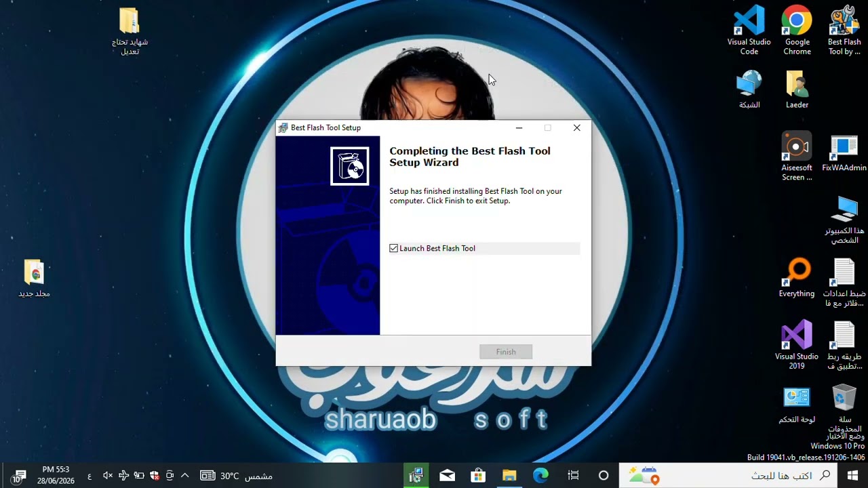
Task: Open Microsoft Edge from taskbar
Action: (540, 476)
